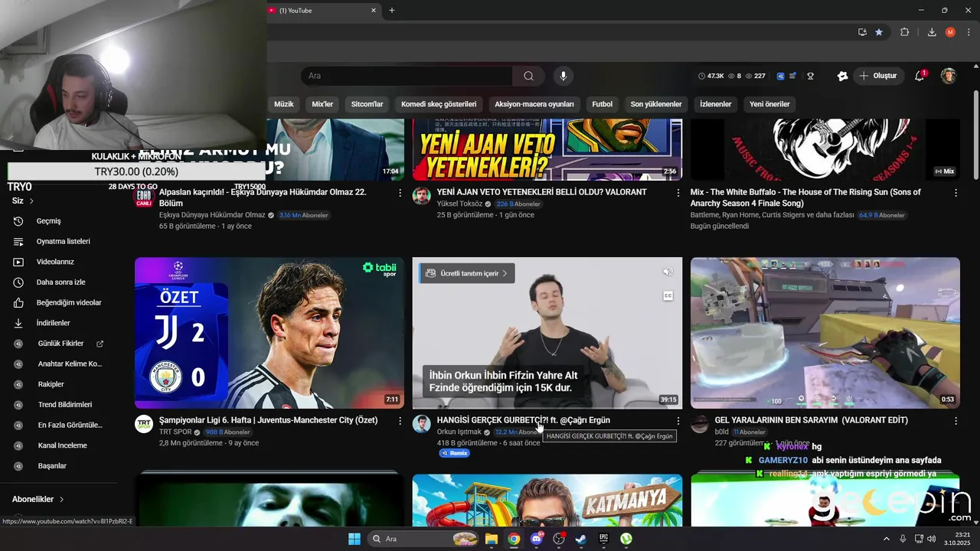Select the Sitcom'lar filter chip
Viewport: 980px width, 551px height.
367,104
